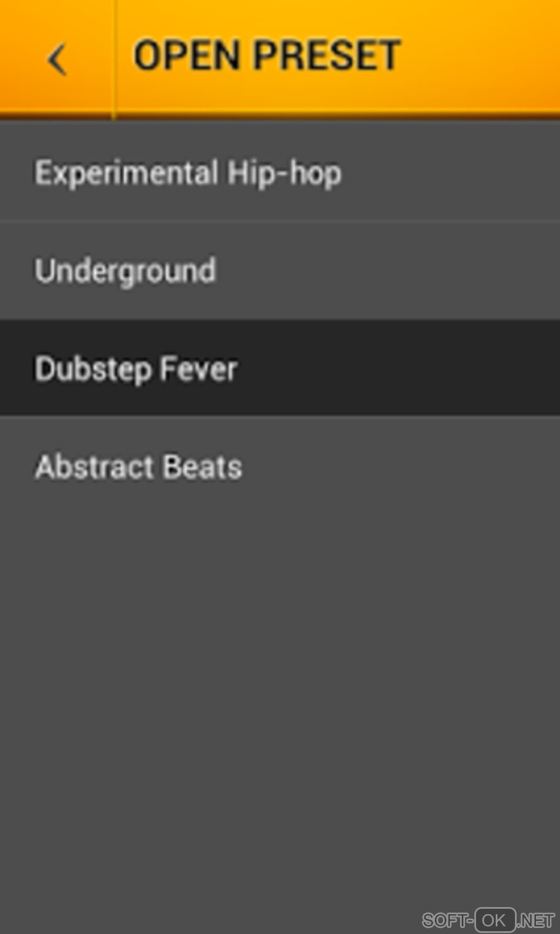Screen dimensions: 560x934
Task: Click the left chevron in orange header
Action: coord(57,59)
